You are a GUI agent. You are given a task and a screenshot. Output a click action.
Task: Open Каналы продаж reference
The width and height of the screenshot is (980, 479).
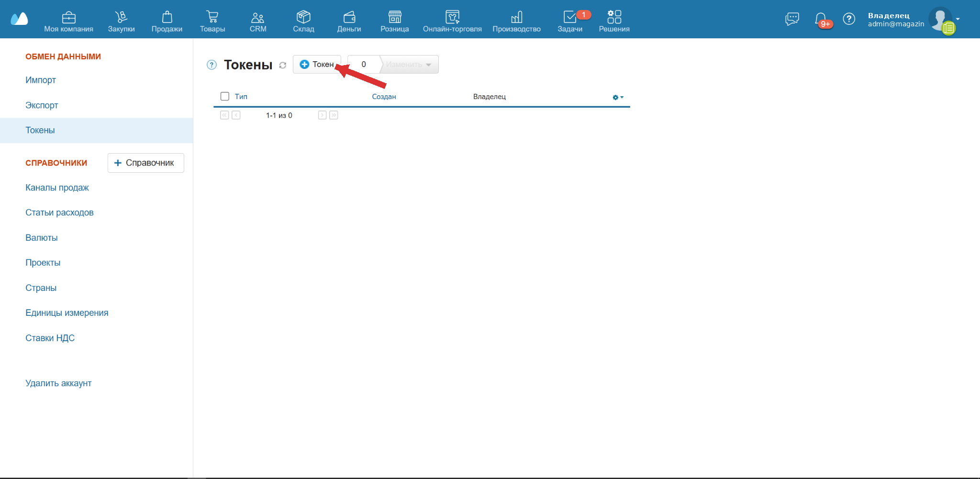57,188
